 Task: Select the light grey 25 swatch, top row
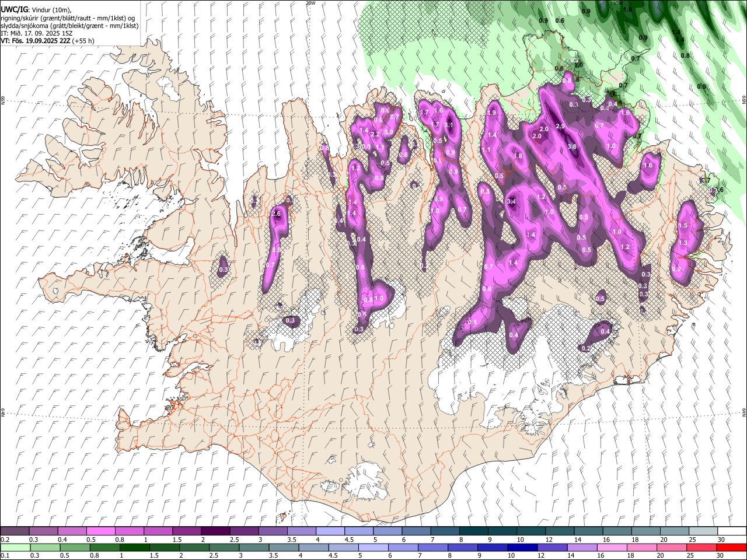point(703,531)
